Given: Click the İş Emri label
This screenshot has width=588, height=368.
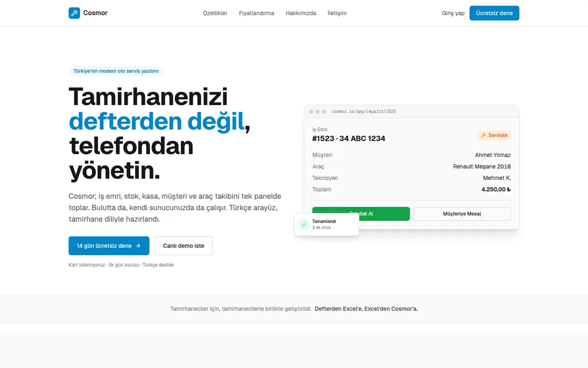Looking at the screenshot, I should point(320,130).
